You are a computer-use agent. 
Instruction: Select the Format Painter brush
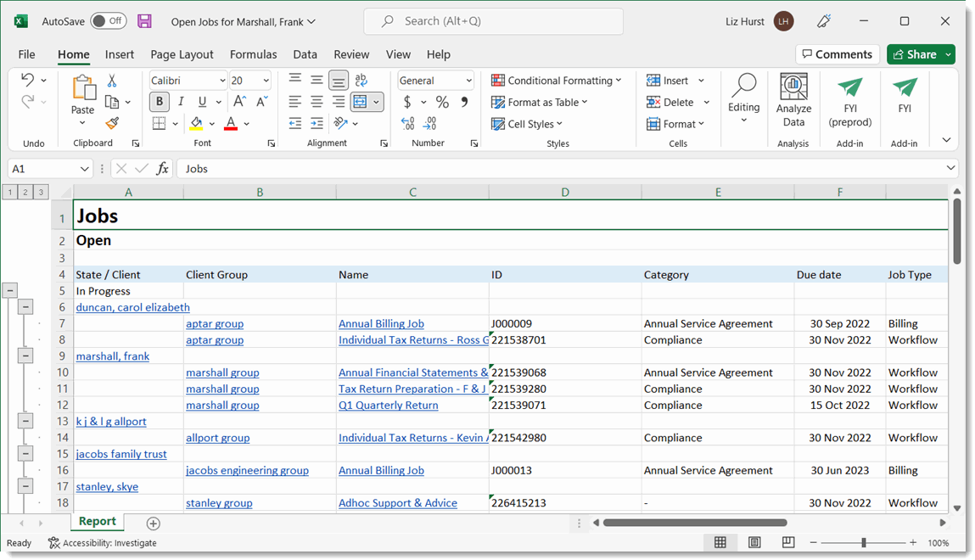point(112,123)
